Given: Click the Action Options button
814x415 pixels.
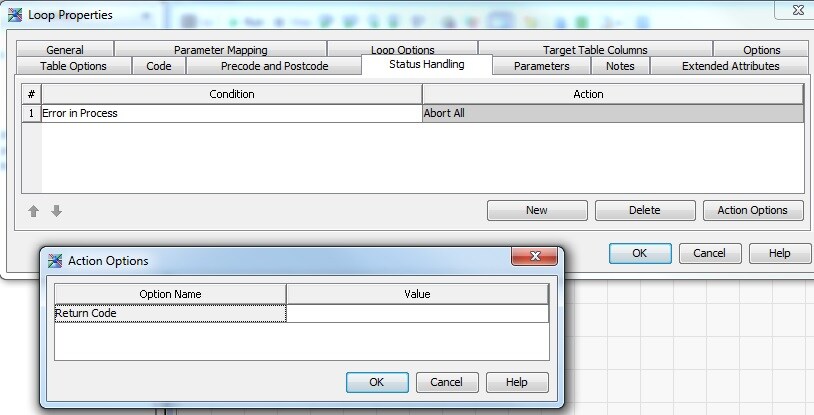Looking at the screenshot, I should 752,210.
